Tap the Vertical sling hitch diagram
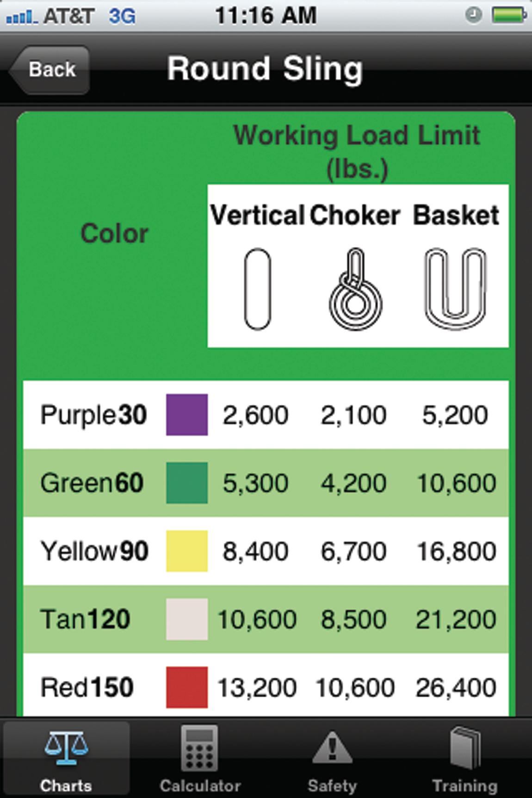 pos(257,289)
